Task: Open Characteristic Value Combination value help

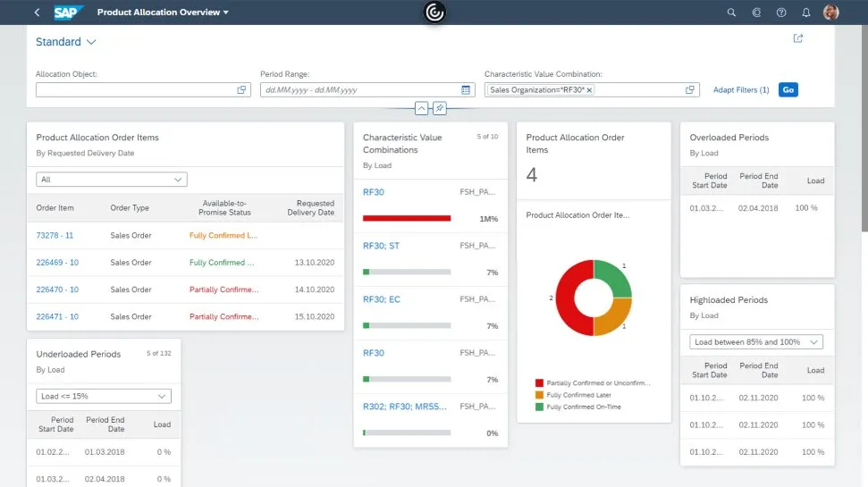Action: coord(690,90)
